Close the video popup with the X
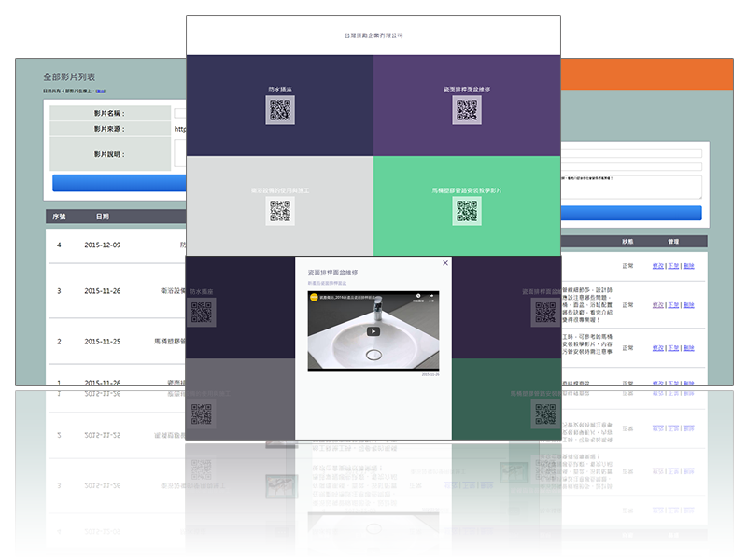Viewport: 747px width, 560px height. [x=445, y=263]
